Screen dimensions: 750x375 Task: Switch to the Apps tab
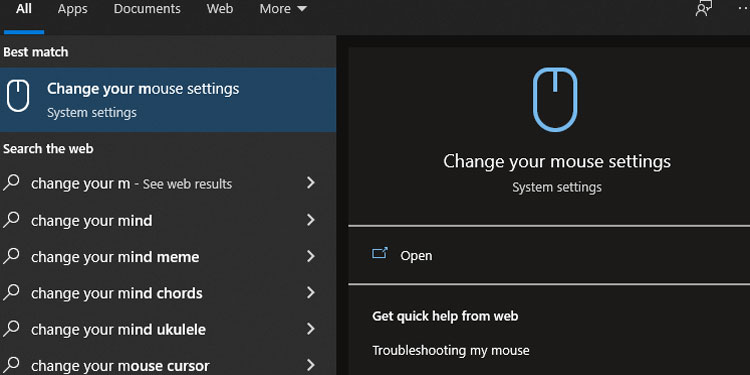(x=73, y=9)
